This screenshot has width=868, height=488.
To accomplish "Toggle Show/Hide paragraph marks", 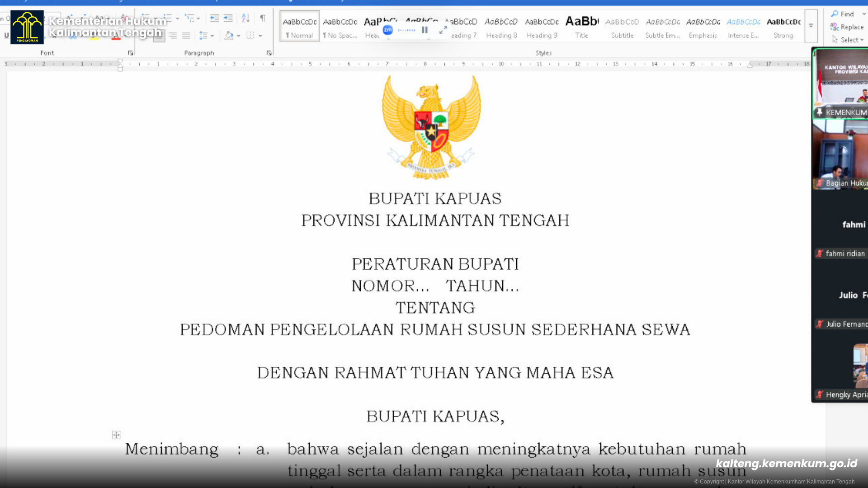I will coord(263,18).
